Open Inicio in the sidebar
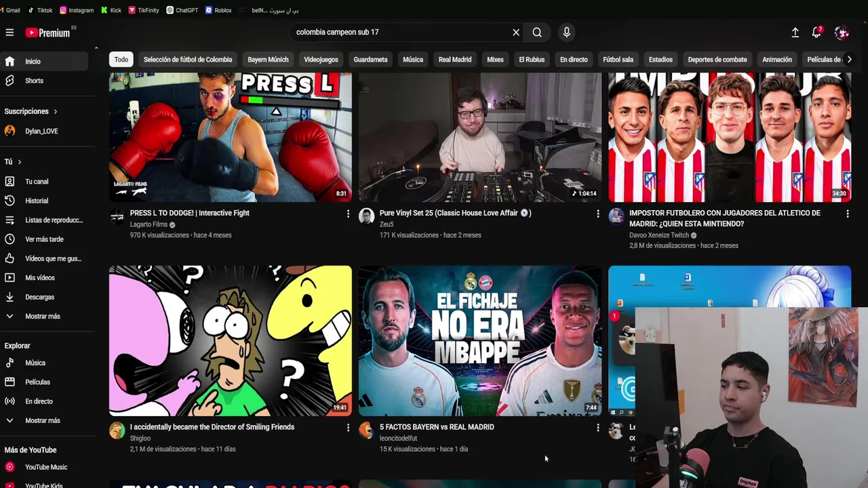The image size is (868, 488). [x=44, y=61]
